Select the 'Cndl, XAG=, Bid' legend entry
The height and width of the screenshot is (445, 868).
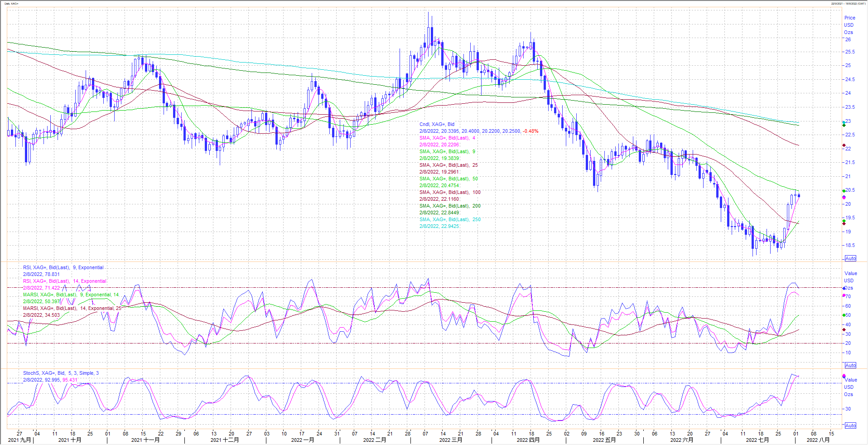437,124
